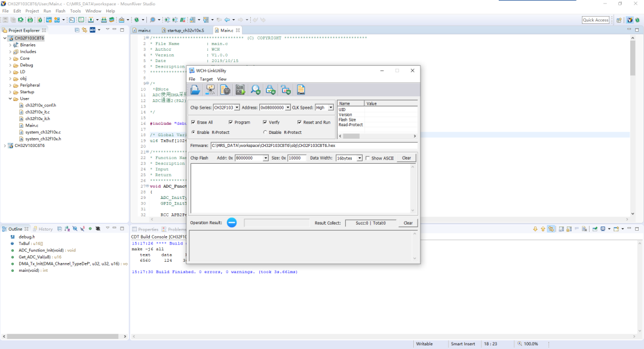644x349 pixels.
Task: Toggle the Verify checkbox
Action: point(264,122)
